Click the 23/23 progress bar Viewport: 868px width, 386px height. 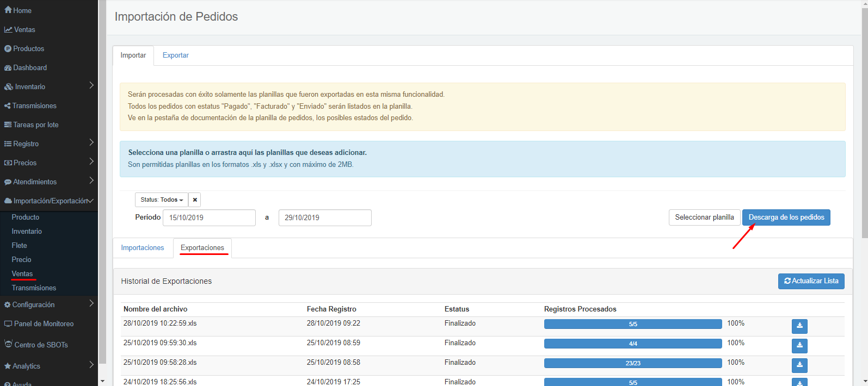pos(633,363)
